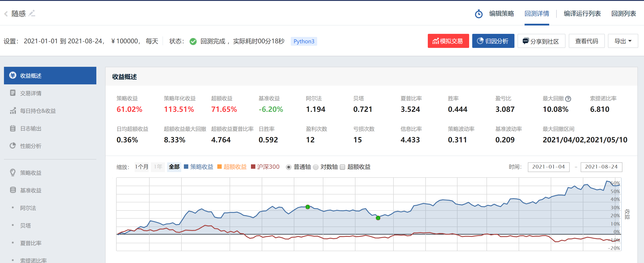This screenshot has height=263, width=644.
Task: Set zoom to 1年
Action: (x=158, y=167)
